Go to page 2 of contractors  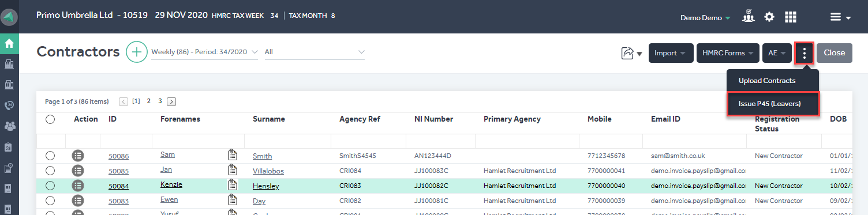tap(149, 101)
